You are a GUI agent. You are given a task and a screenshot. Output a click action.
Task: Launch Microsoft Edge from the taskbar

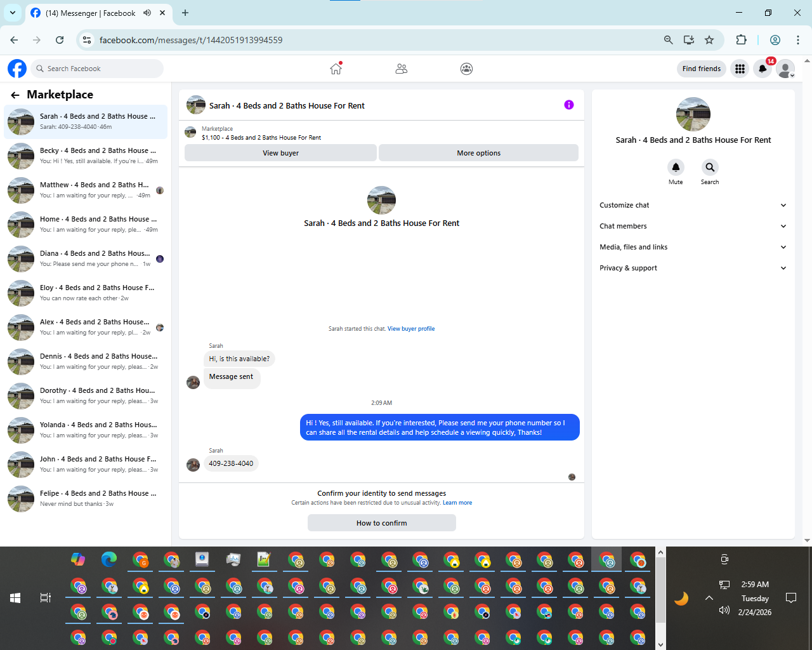[109, 559]
